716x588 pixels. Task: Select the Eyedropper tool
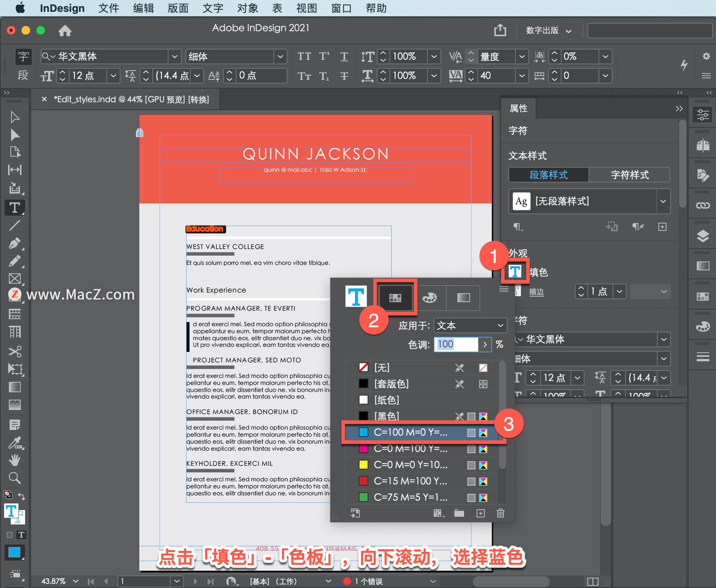point(15,443)
